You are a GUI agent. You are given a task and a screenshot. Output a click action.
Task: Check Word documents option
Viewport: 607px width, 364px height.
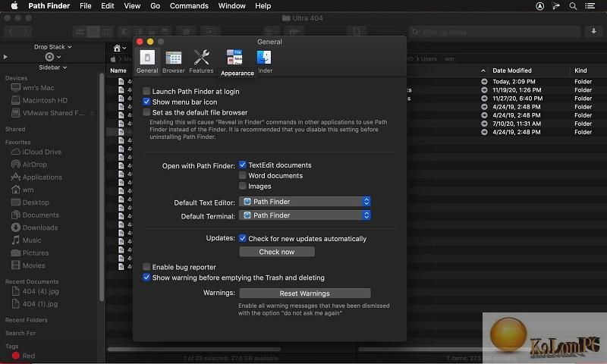(242, 175)
